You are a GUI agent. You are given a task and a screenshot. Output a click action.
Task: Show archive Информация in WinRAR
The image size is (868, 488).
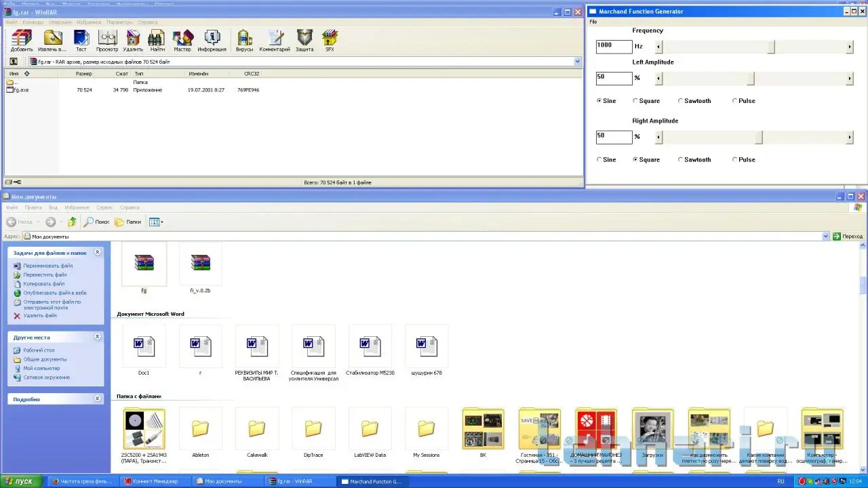(x=212, y=41)
